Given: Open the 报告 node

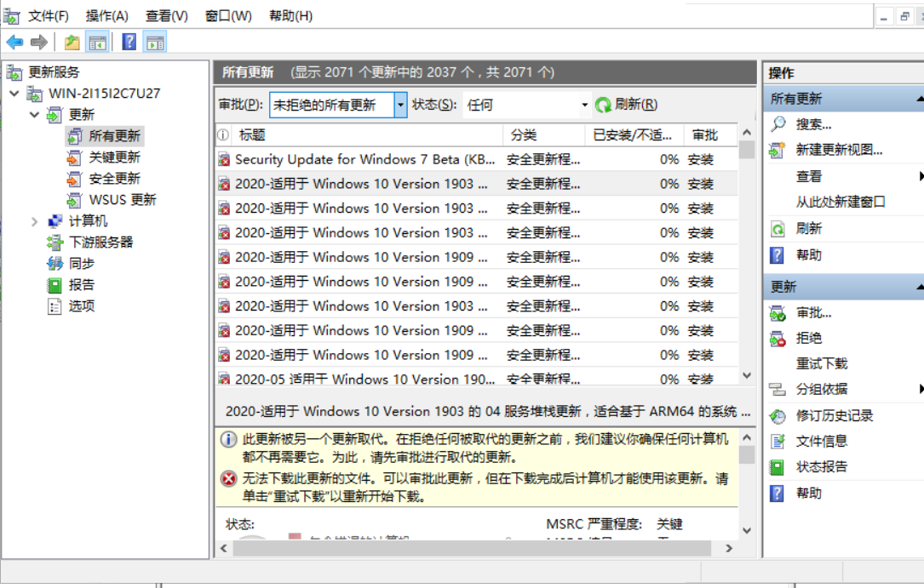Looking at the screenshot, I should pyautogui.click(x=81, y=285).
